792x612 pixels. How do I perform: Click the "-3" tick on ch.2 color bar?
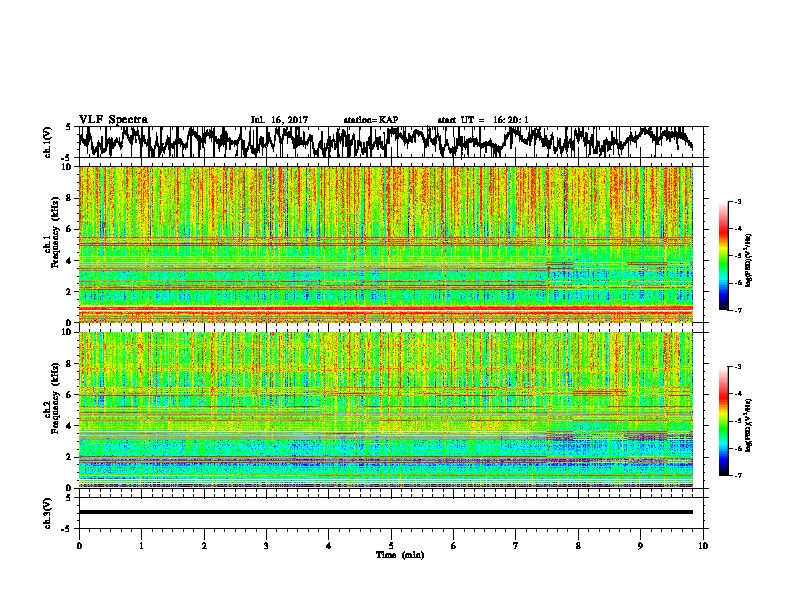(x=737, y=367)
